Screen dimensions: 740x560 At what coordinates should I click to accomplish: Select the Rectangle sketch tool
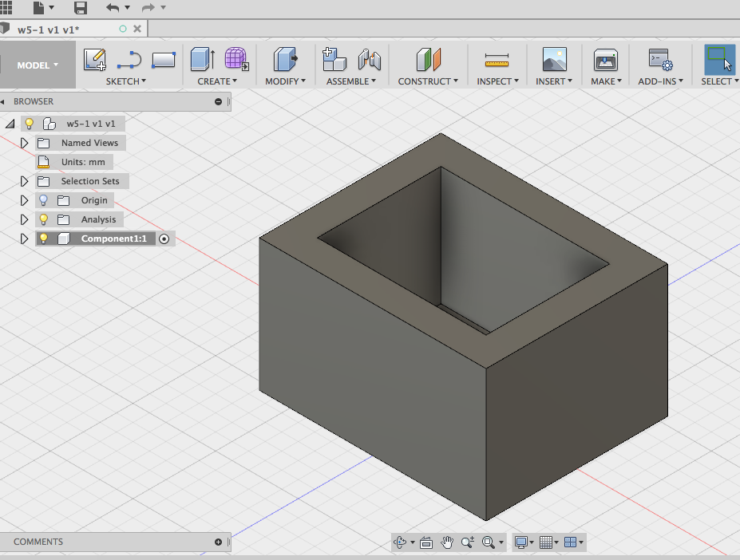(x=164, y=60)
